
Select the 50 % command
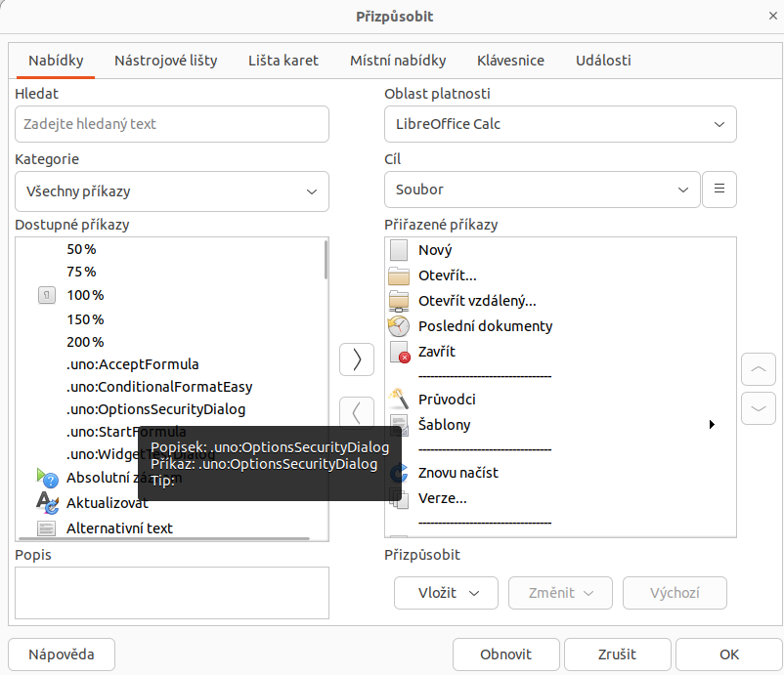click(x=81, y=249)
